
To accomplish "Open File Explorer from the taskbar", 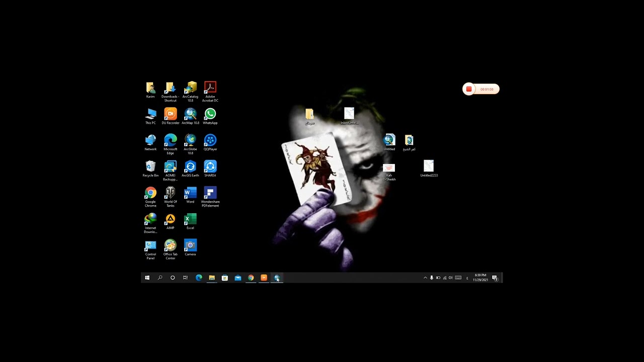I will coord(212,278).
